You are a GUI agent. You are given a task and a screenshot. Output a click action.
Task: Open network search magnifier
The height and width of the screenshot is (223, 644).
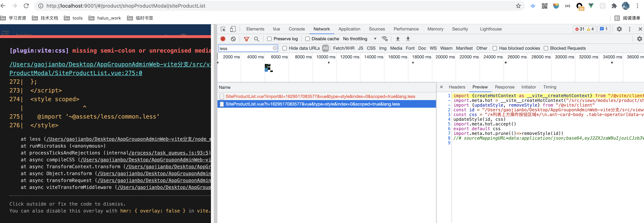click(x=256, y=39)
